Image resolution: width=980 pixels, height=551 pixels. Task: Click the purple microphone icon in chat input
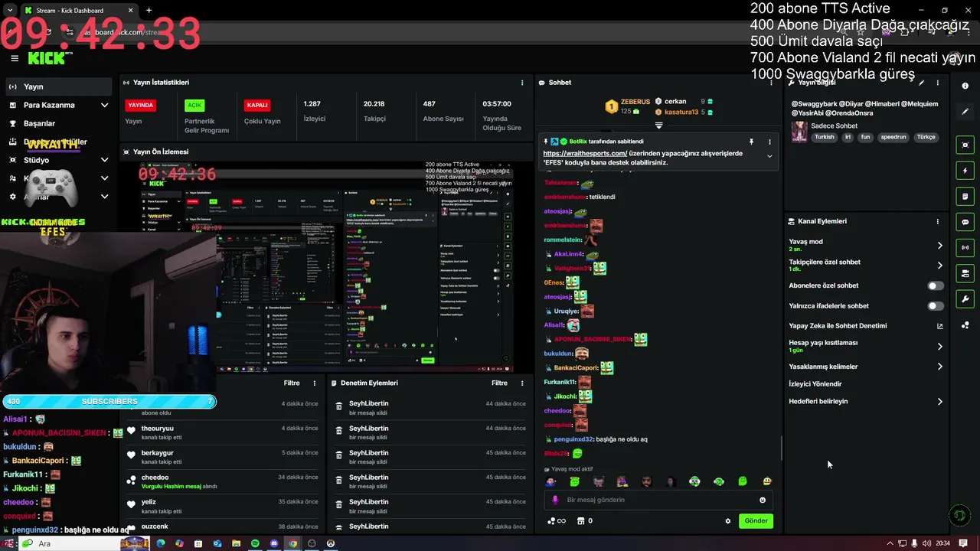pos(555,500)
